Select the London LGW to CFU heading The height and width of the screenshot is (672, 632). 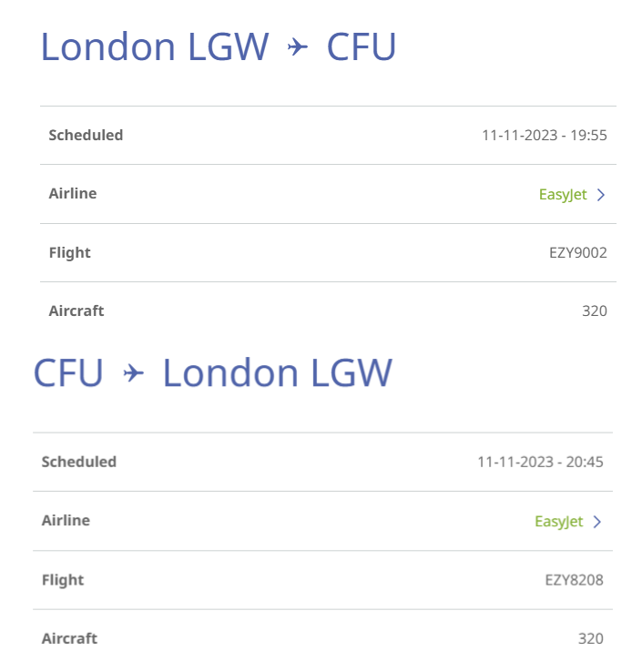[218, 46]
